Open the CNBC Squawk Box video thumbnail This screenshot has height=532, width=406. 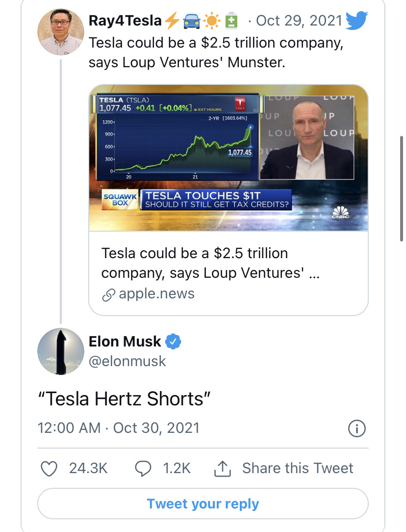tap(228, 158)
